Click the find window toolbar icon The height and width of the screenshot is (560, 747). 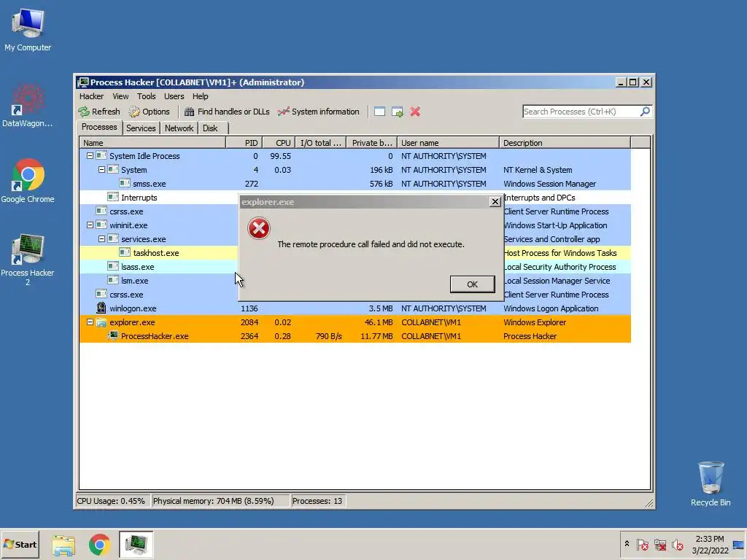379,112
